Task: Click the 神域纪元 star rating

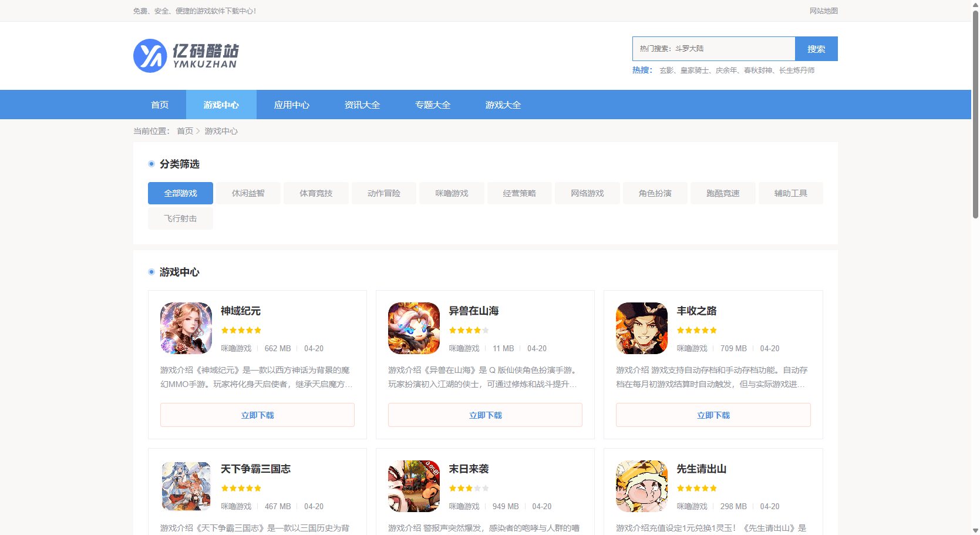Action: 241,330
